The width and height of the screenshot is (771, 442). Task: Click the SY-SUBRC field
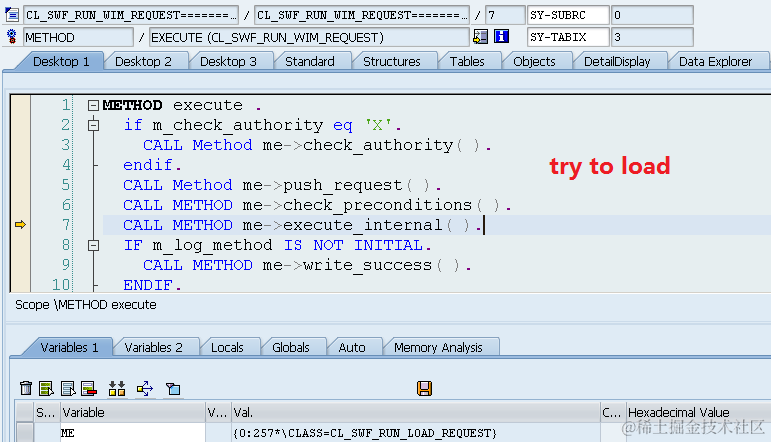568,15
